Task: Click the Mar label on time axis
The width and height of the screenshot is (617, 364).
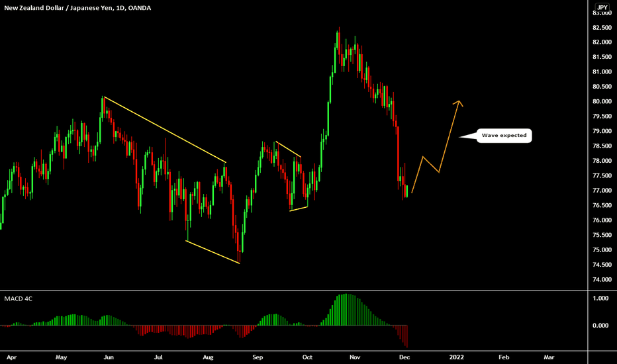Action: [549, 357]
